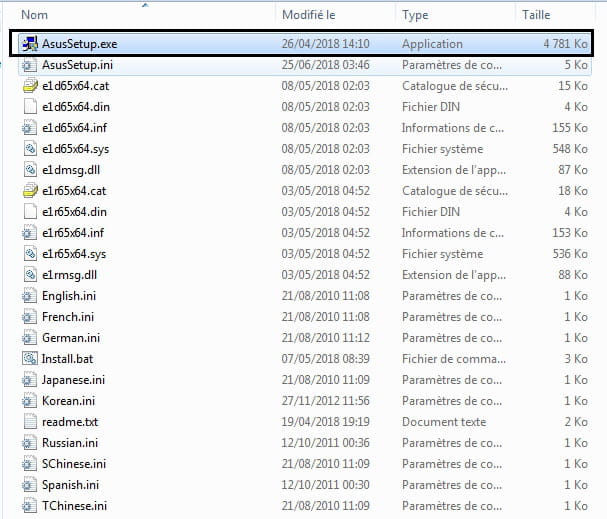607x519 pixels.
Task: Select the e1dmsg.dll file icon
Action: (x=30, y=170)
